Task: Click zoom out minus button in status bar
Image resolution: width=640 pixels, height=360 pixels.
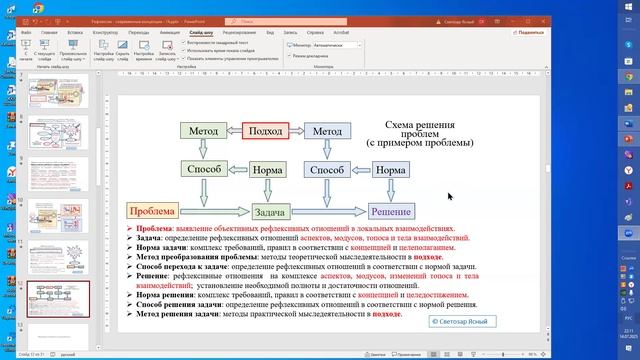Action: click(483, 355)
